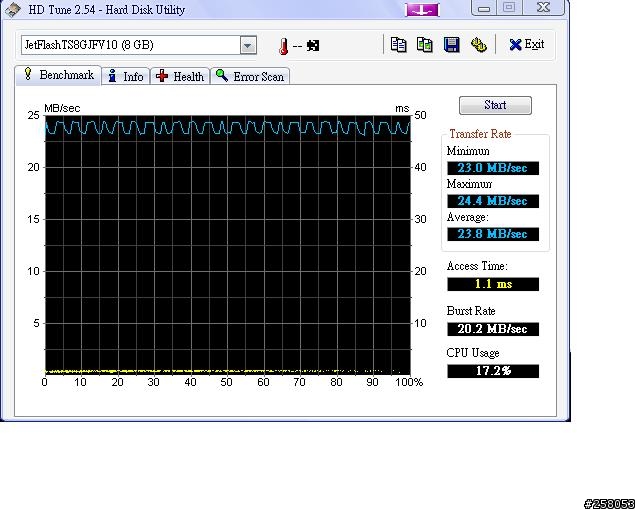The height and width of the screenshot is (512, 640).
Task: Start the benchmark test
Action: (495, 105)
